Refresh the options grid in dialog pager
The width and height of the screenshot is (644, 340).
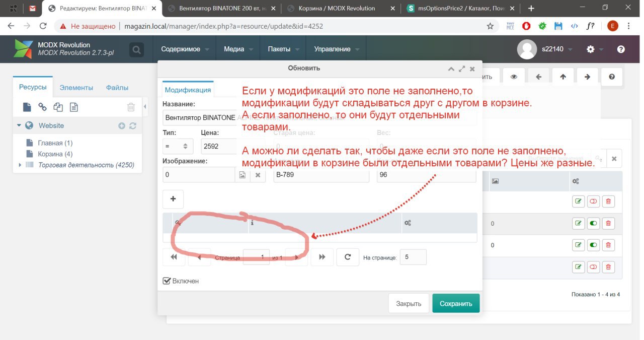point(347,257)
